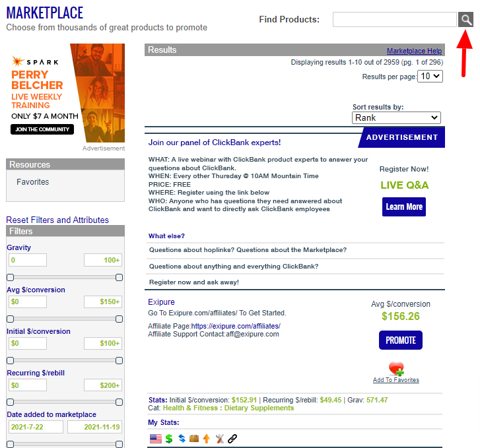Click the PROMOTE button for Exipure

[x=400, y=340]
